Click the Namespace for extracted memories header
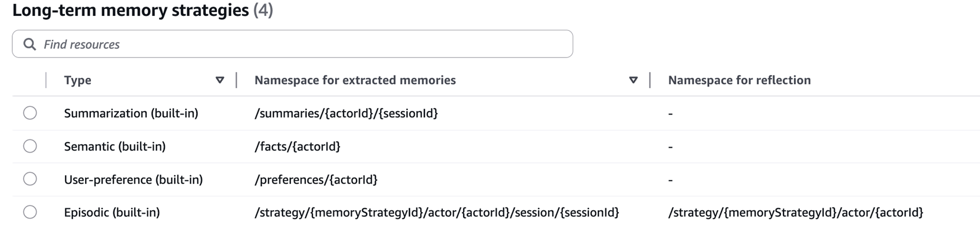Image resolution: width=980 pixels, height=231 pixels. click(355, 80)
